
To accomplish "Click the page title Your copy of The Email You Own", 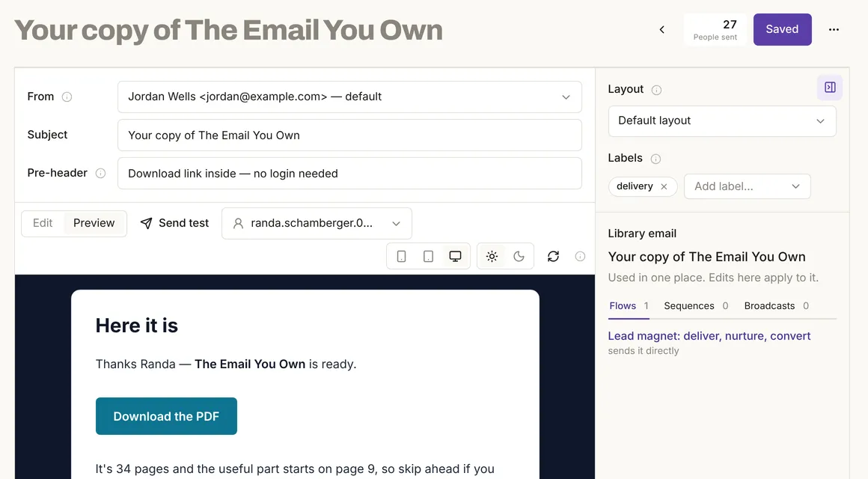I will 229,31.
